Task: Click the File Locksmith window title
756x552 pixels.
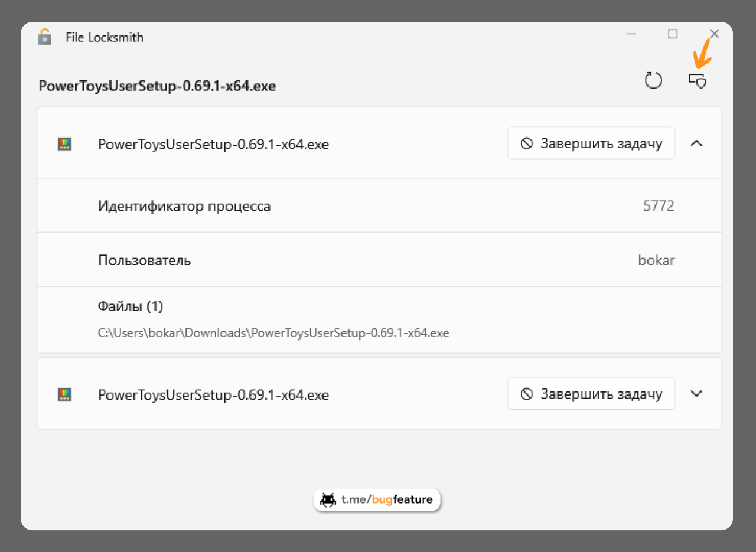Action: tap(105, 37)
